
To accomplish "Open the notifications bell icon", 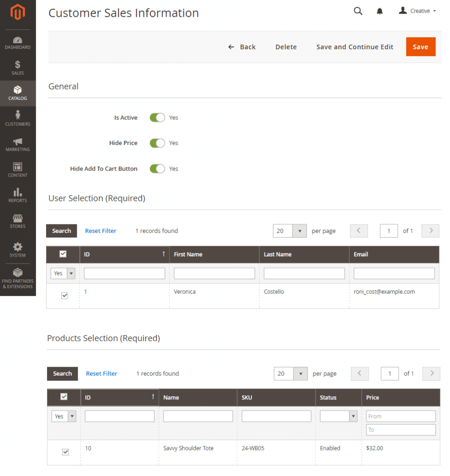I will (x=380, y=11).
